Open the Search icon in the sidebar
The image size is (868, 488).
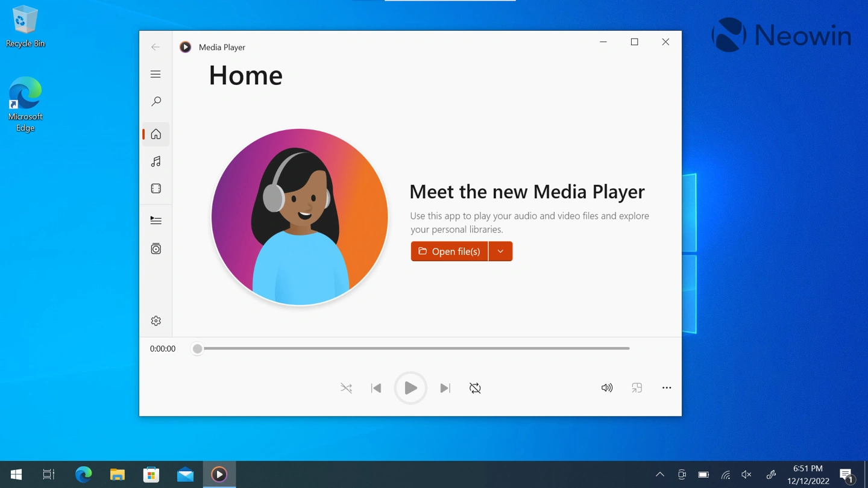156,101
